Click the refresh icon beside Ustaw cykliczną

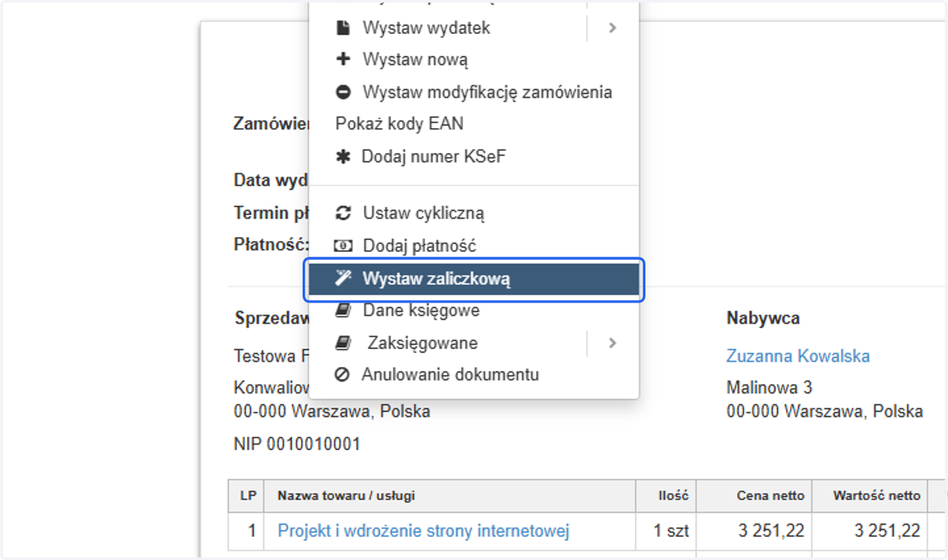343,213
